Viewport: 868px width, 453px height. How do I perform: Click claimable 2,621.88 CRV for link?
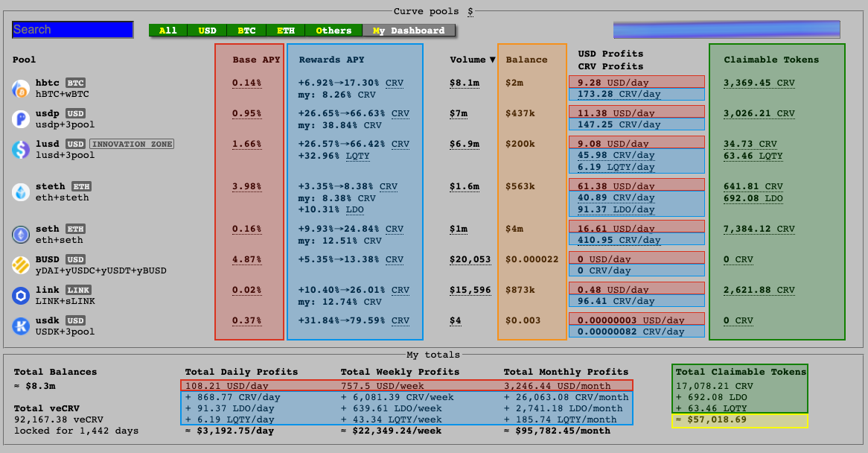coord(759,290)
